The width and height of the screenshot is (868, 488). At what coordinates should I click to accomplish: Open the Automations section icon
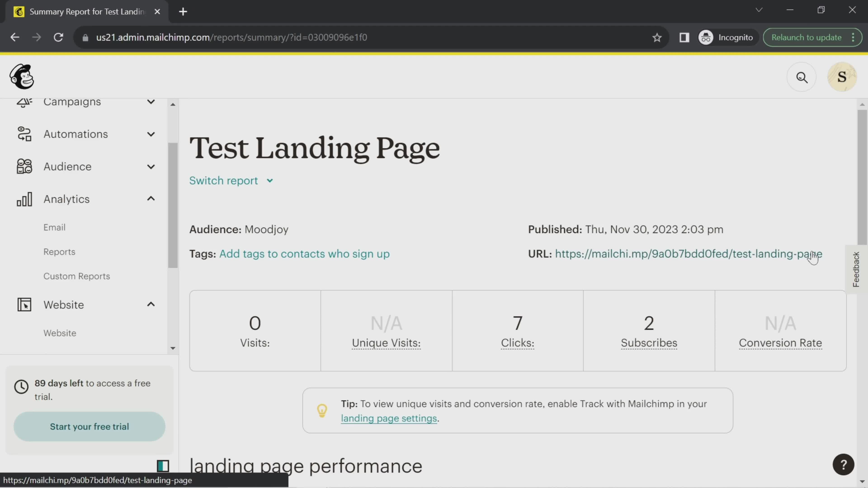[x=24, y=134]
